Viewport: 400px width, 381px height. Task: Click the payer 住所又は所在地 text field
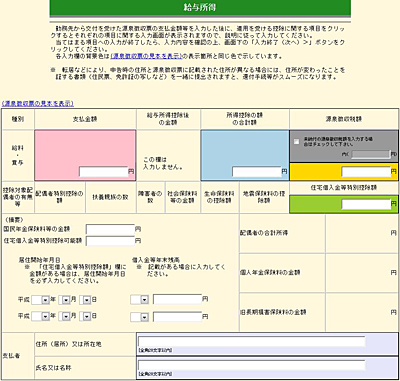coord(252,342)
